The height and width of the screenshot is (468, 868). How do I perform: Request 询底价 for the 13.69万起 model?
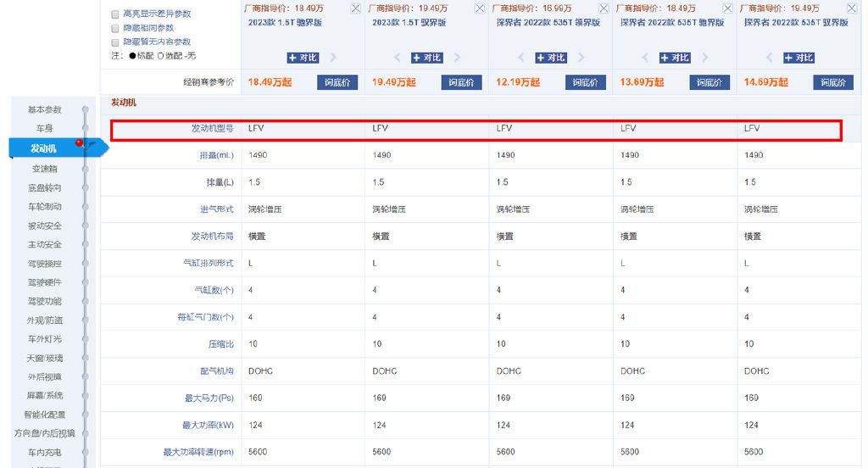pos(709,82)
